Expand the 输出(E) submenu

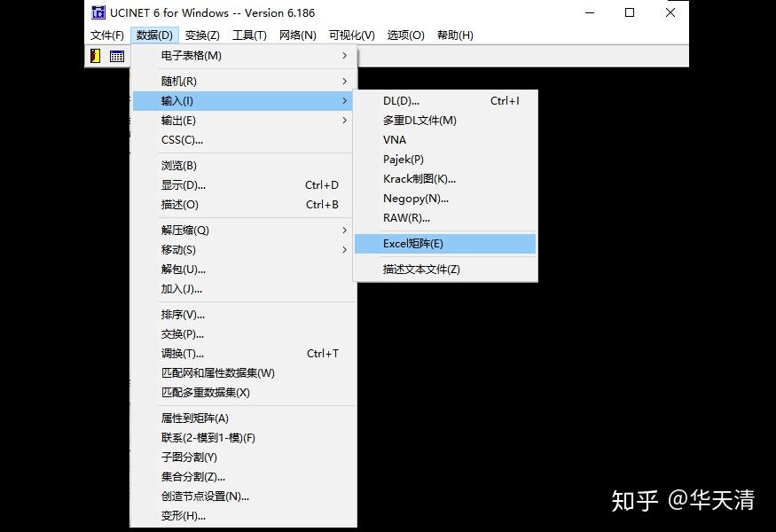click(345, 120)
